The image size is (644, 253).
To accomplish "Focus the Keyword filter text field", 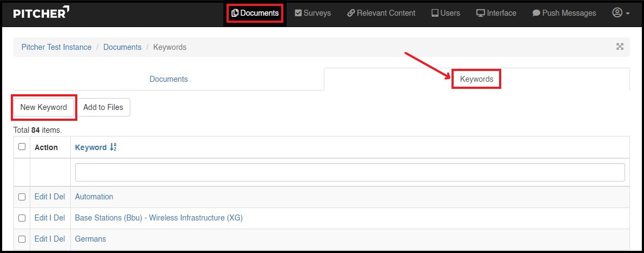I will point(350,172).
